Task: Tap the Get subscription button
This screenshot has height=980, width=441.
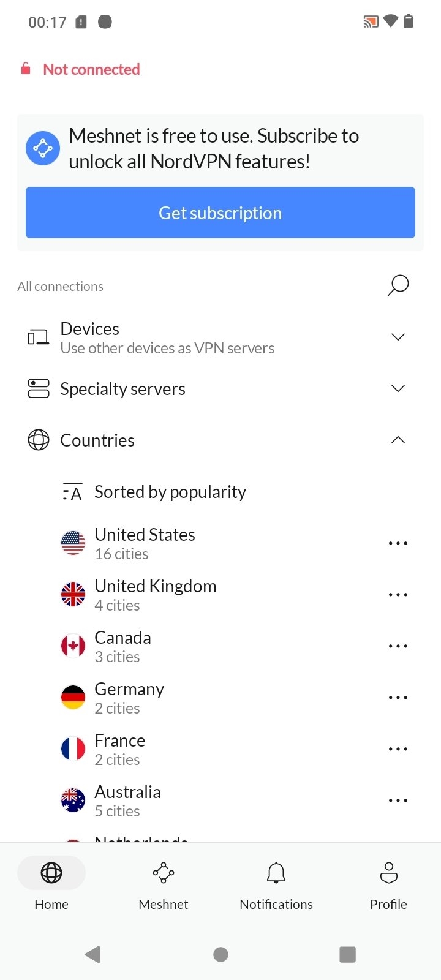Action: pyautogui.click(x=221, y=213)
